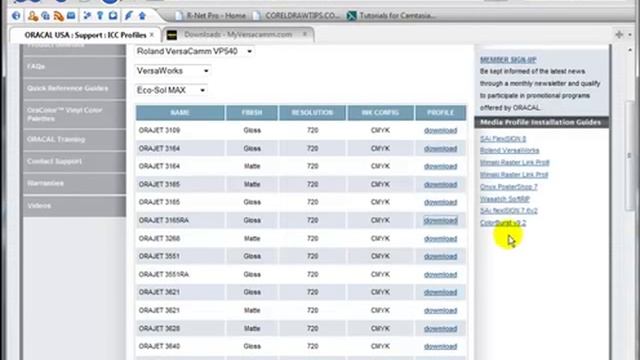The width and height of the screenshot is (640, 360).
Task: Download the ORAJET 3551 Gloss profile
Action: (x=440, y=256)
